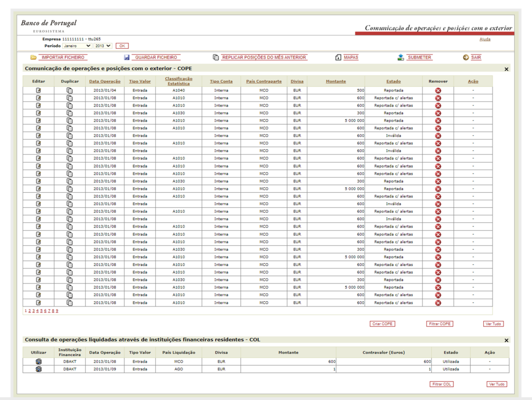This screenshot has height=400, width=532.
Task: Click the Filtrar COPE button
Action: point(440,324)
